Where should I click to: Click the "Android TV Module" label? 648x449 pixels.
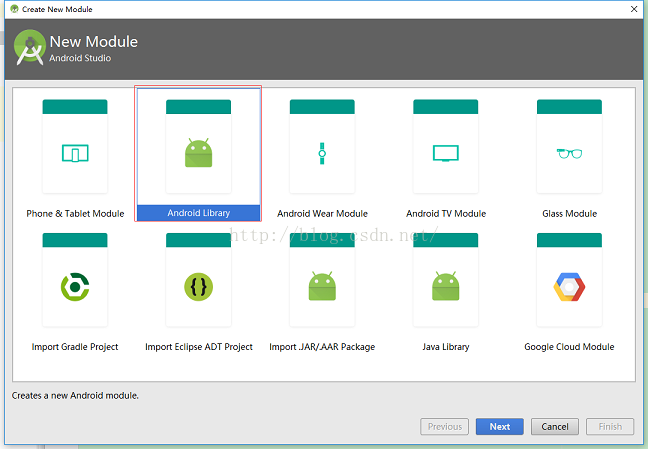[446, 213]
